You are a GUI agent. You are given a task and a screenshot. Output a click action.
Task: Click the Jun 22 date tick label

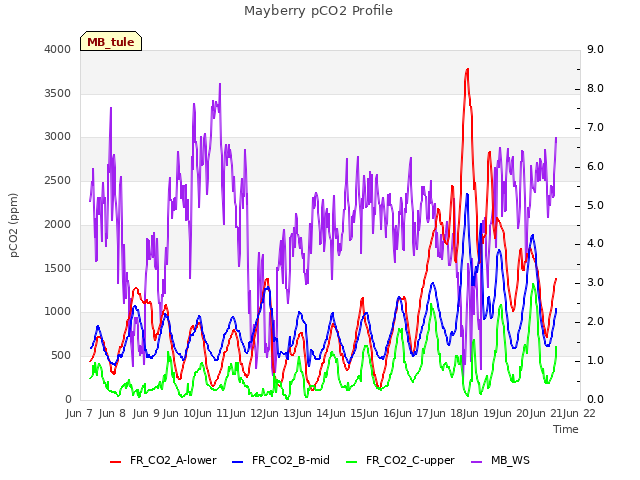[x=579, y=413]
